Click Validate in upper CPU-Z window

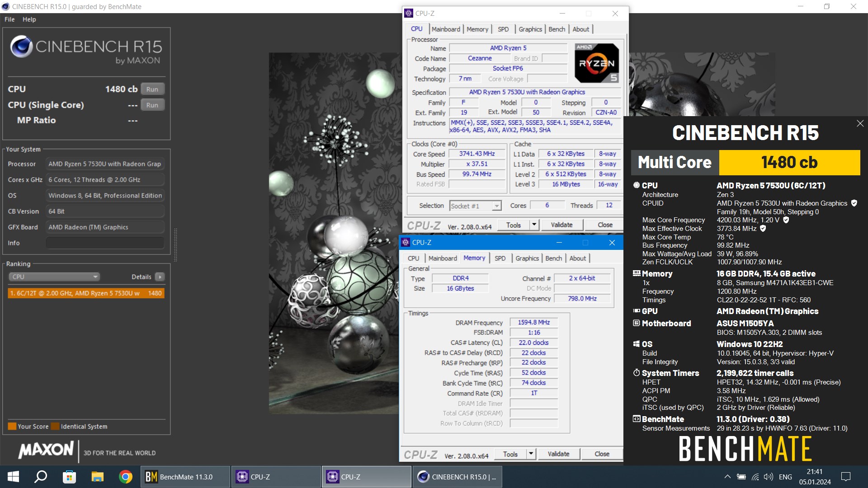tap(561, 225)
